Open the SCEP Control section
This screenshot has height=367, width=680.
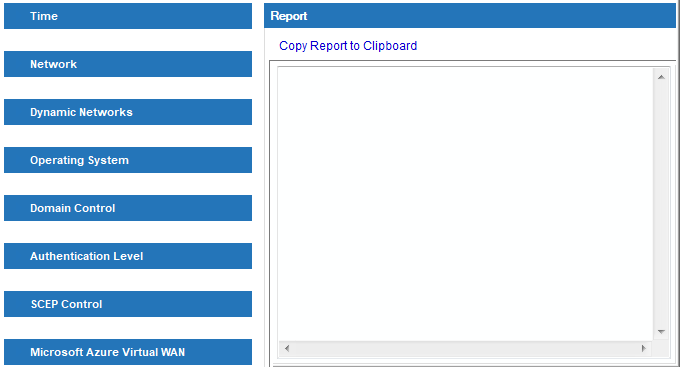(128, 304)
